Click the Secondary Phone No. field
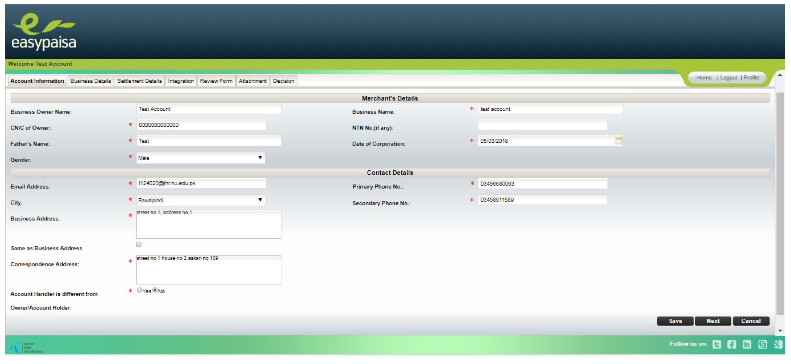The height and width of the screenshot is (364, 791). click(543, 200)
